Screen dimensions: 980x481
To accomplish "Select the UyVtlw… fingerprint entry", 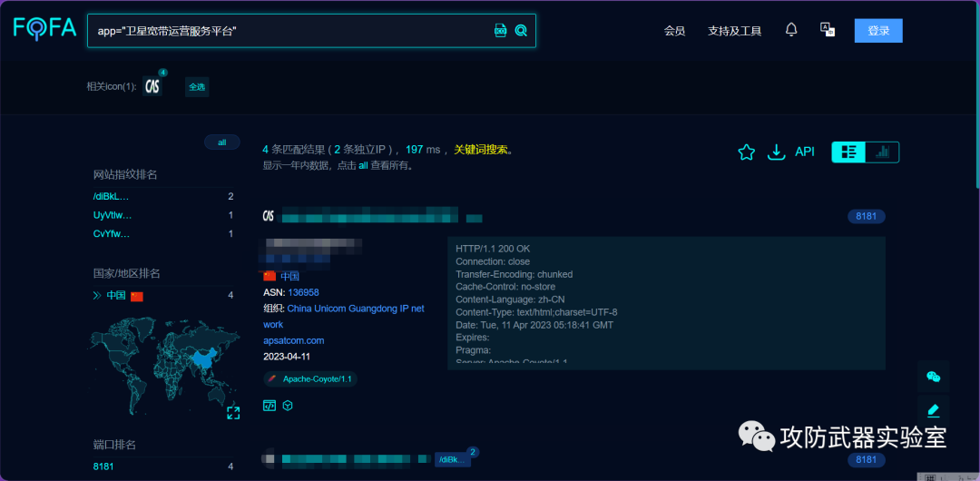I will coord(113,215).
